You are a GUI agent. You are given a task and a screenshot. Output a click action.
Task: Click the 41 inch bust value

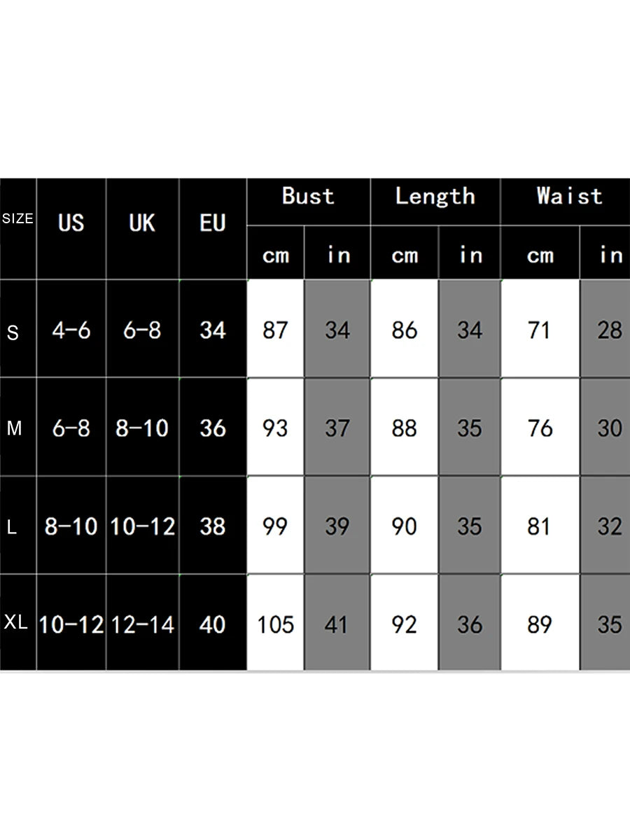point(337,624)
